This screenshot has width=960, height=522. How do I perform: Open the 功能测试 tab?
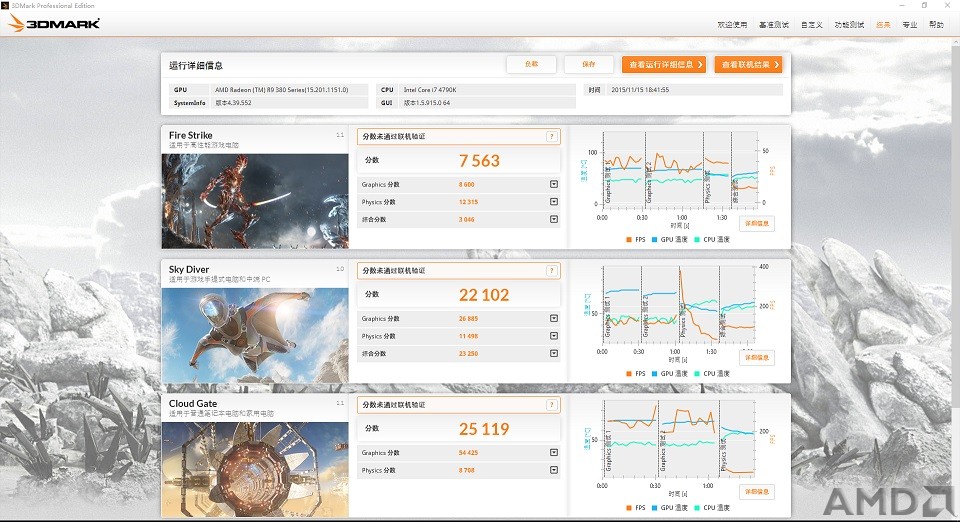click(849, 24)
